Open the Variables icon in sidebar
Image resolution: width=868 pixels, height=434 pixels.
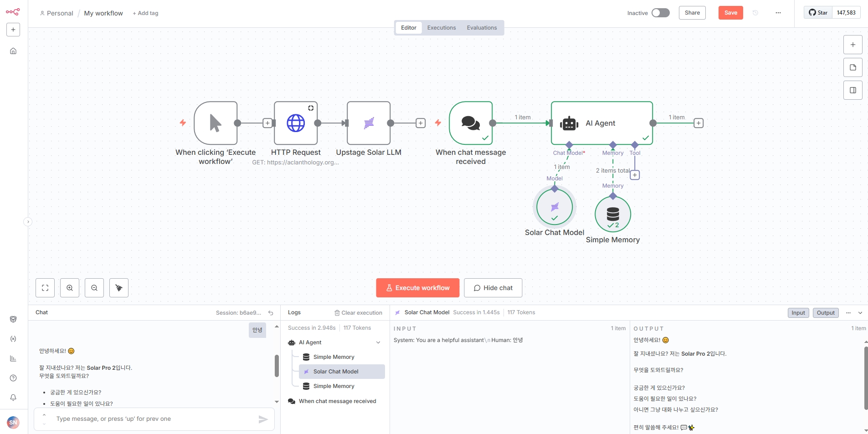click(13, 339)
